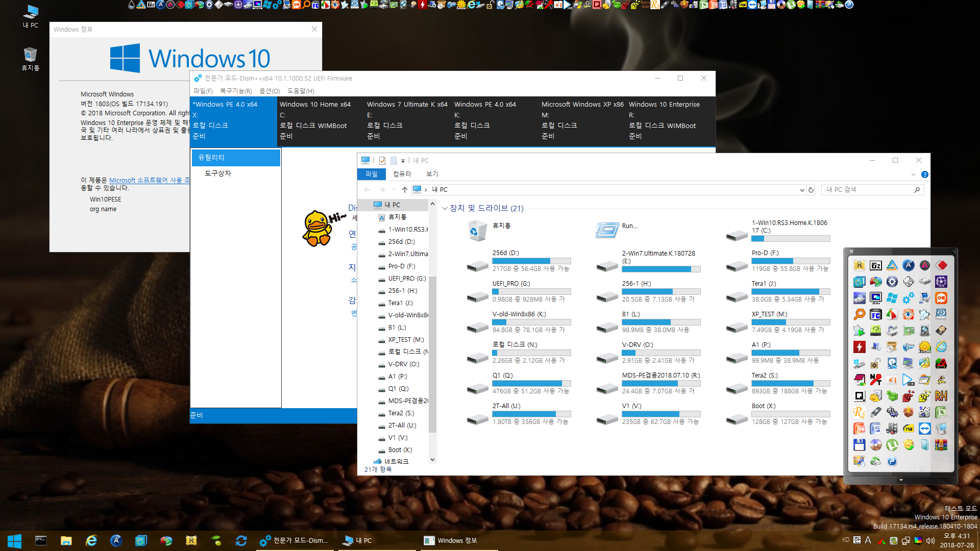Select 휴지통 desktop icon
The image size is (980, 551).
(31, 59)
